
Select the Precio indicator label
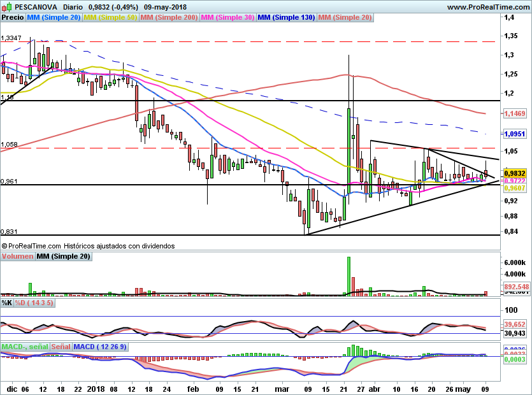(13, 17)
